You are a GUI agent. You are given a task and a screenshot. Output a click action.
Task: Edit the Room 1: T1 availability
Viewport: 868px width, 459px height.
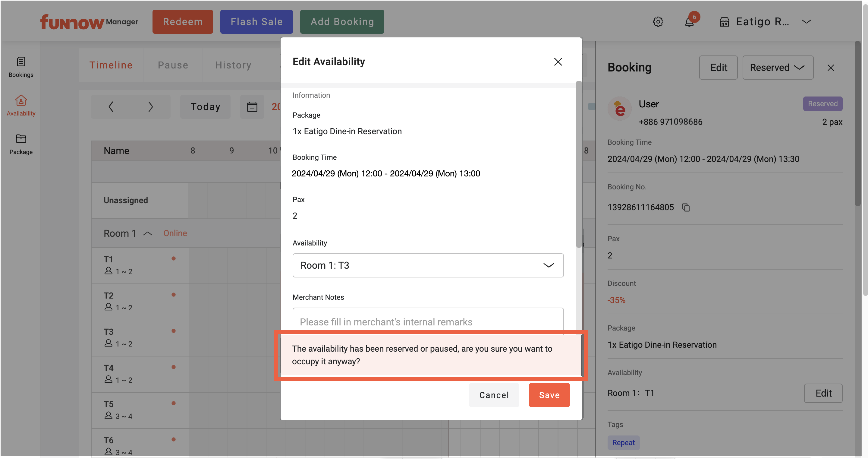823,393
